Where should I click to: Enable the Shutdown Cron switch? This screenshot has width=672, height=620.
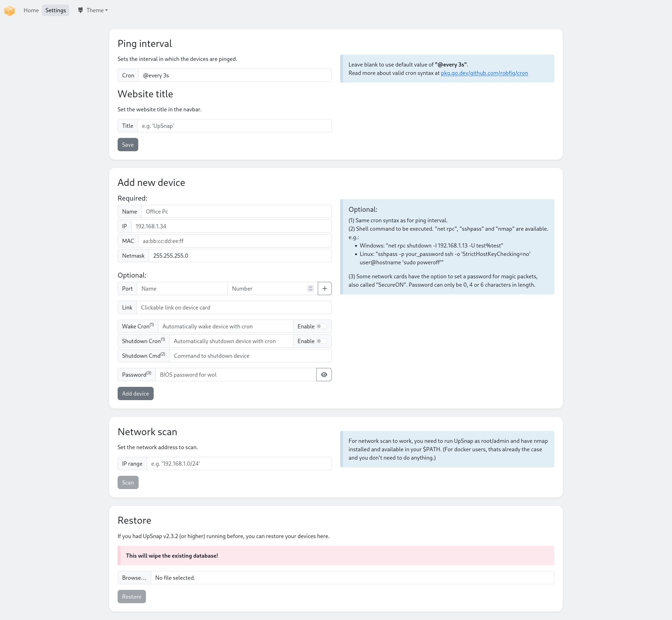tap(321, 341)
